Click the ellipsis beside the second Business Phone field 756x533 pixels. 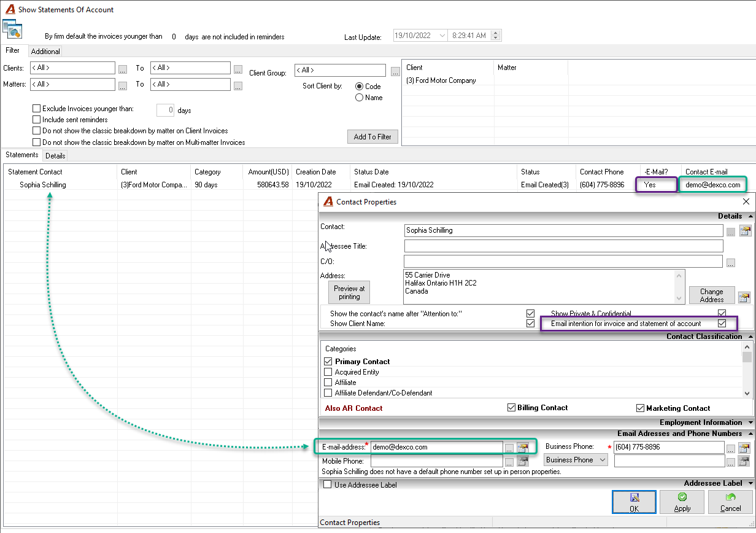click(x=731, y=462)
